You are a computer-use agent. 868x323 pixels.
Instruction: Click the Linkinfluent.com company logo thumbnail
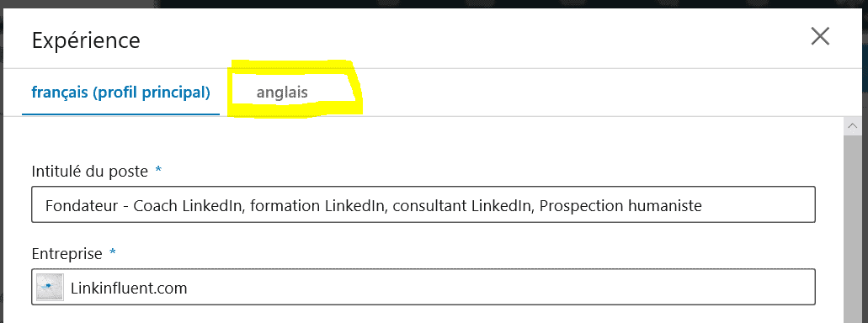(50, 288)
